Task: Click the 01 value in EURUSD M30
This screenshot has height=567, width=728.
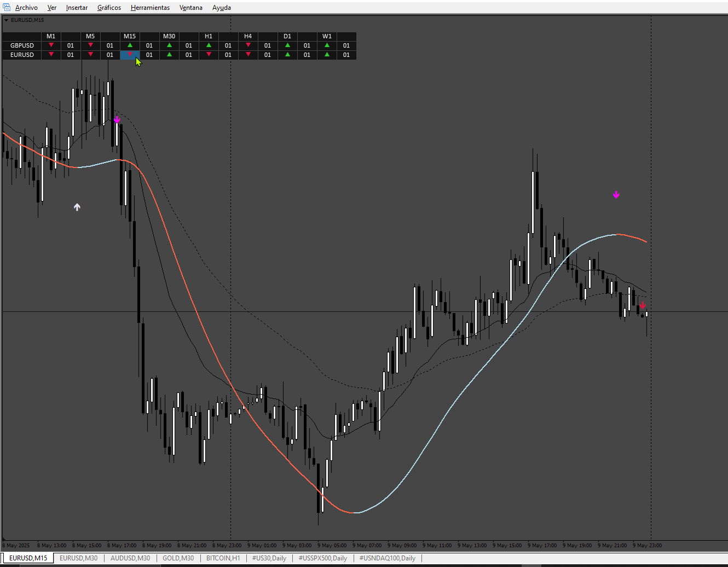Action: coord(189,55)
